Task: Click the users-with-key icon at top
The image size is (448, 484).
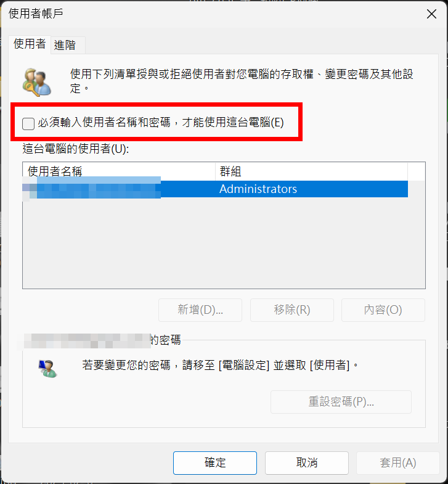Action: [x=37, y=83]
